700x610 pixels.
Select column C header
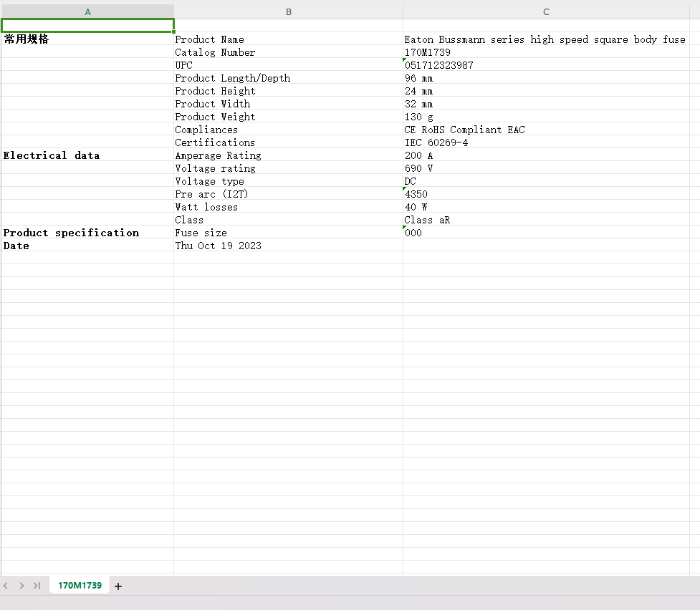pyautogui.click(x=546, y=11)
